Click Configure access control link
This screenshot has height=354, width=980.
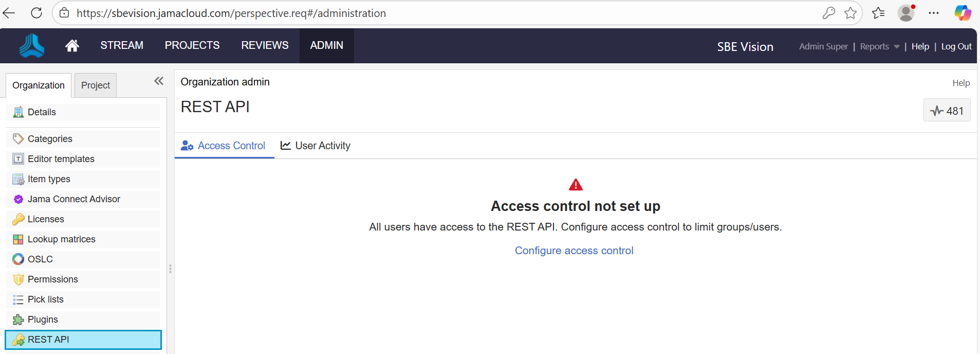(574, 251)
